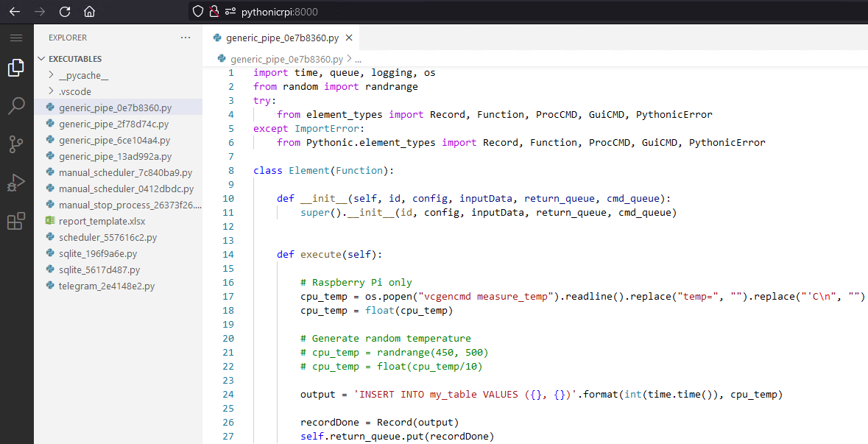Open the Source Control view

pos(16,145)
